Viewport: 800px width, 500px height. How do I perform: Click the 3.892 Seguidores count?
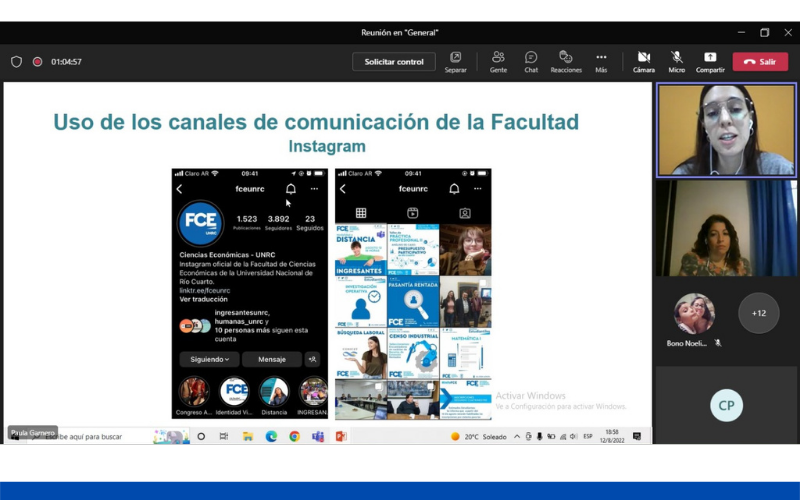[x=279, y=222]
